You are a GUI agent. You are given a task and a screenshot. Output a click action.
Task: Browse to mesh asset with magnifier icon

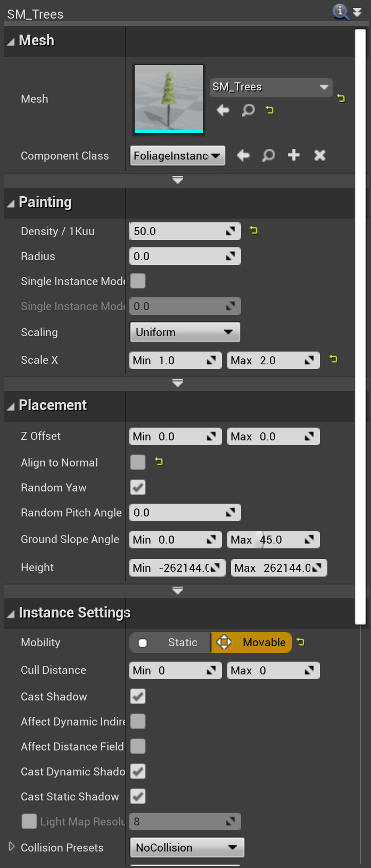[x=248, y=110]
